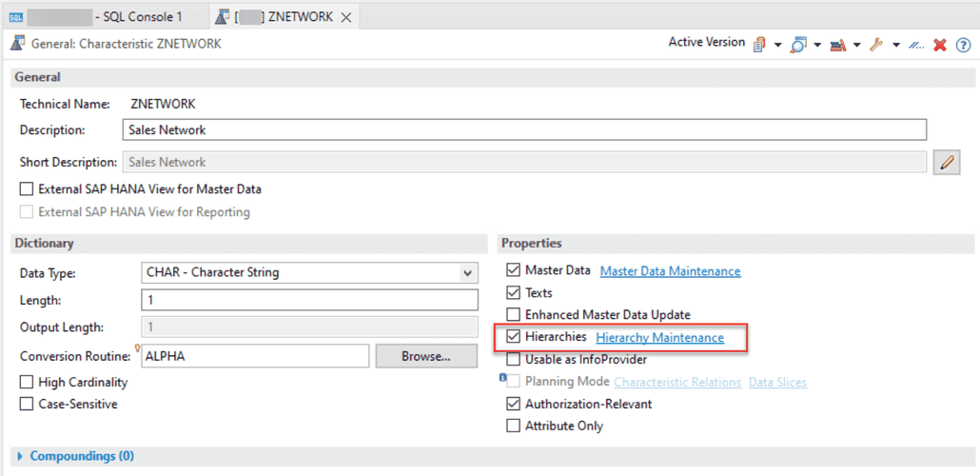Open the Data Type dropdown
Viewport: 980px width, 476px height.
point(466,273)
